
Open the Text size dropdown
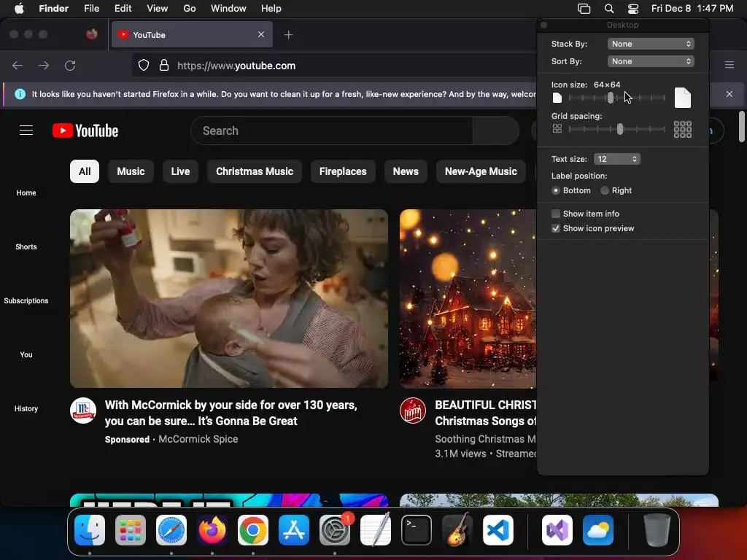coord(617,159)
